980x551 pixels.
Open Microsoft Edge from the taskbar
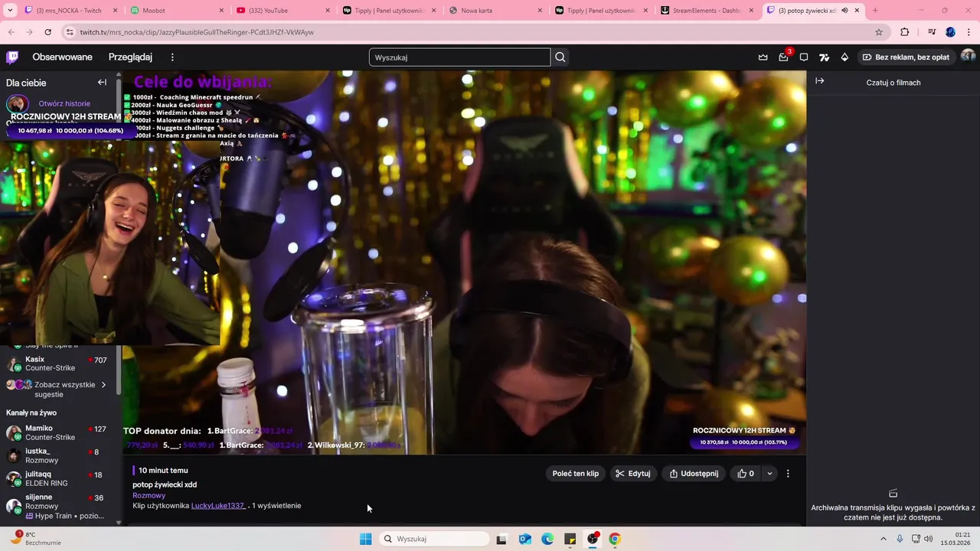pos(547,539)
